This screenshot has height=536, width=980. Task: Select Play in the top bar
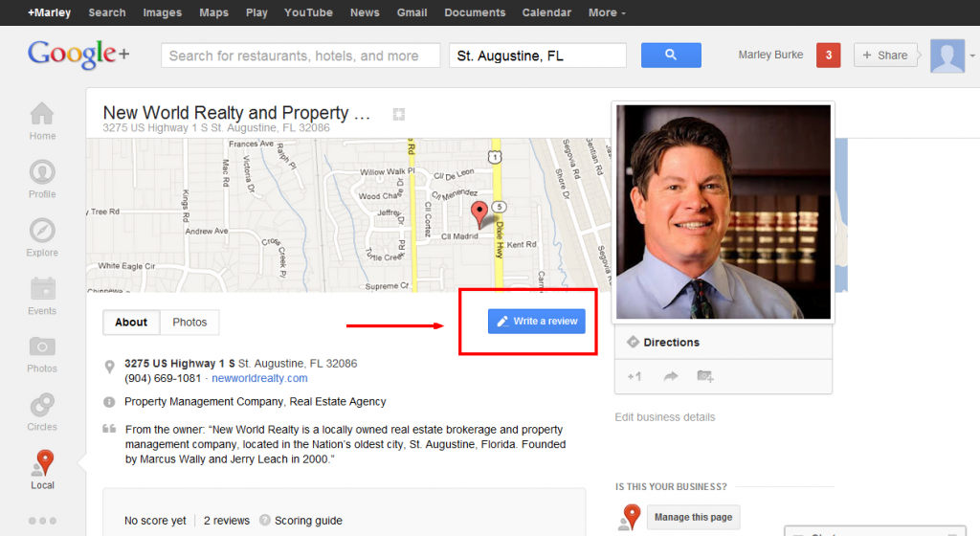click(256, 12)
